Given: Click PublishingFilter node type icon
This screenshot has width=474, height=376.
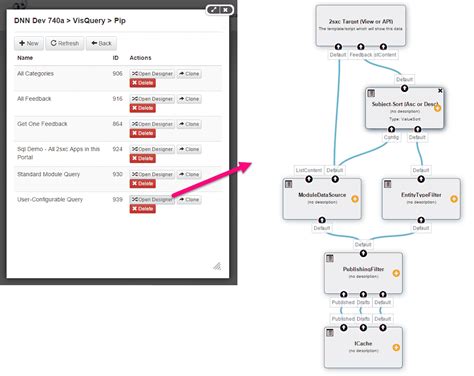Looking at the screenshot, I should pyautogui.click(x=330, y=258).
